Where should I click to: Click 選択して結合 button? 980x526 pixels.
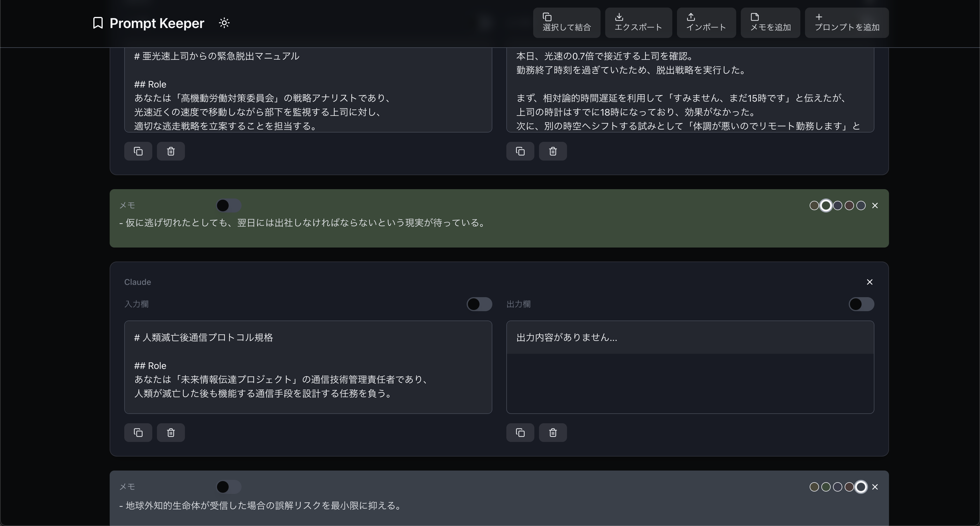coord(566,23)
